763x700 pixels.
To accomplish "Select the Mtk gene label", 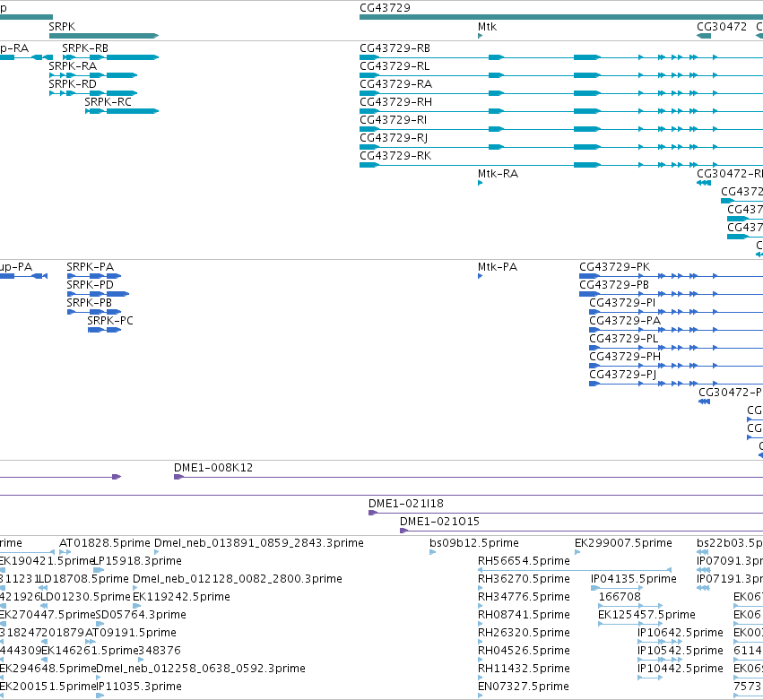I will (x=487, y=27).
